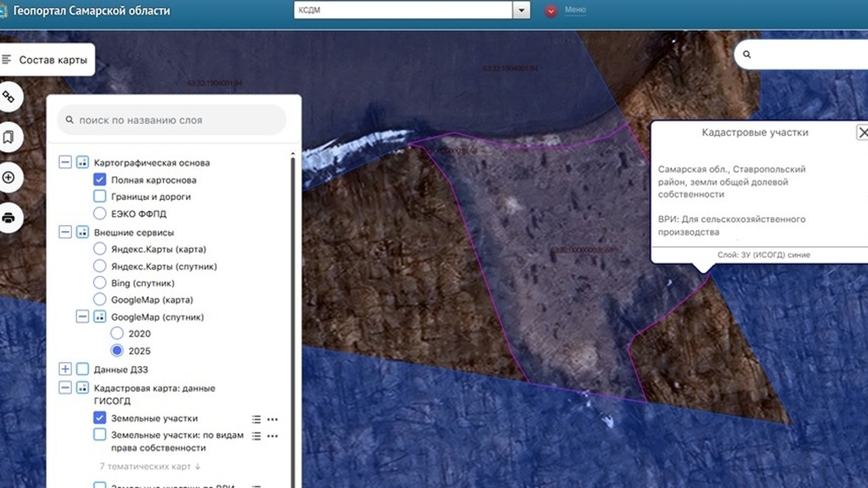
Task: Click the print map icon
Action: pos(9,218)
